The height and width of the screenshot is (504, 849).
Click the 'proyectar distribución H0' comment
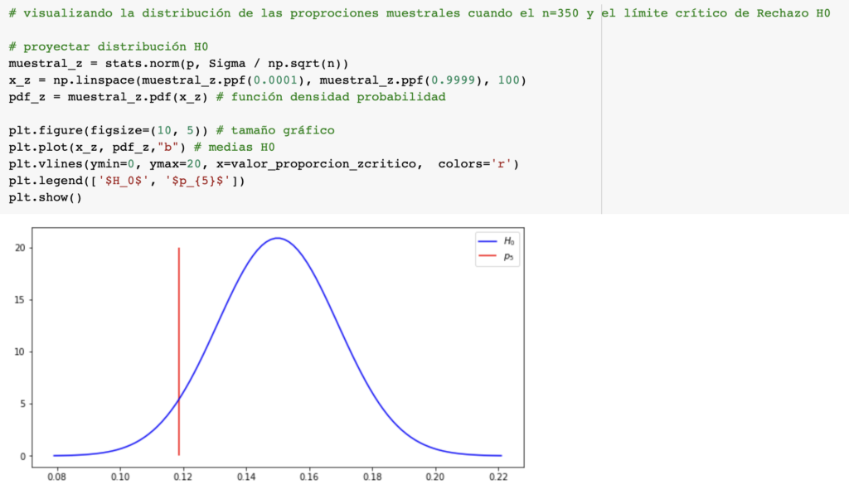[x=103, y=46]
